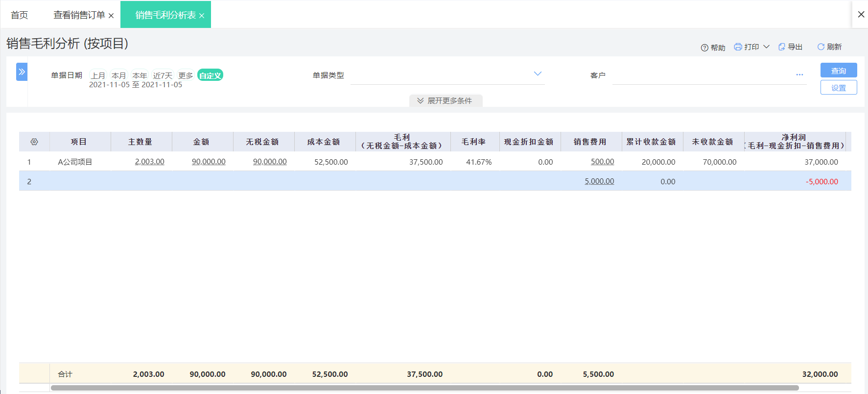Click the 查询 button
Image resolution: width=868 pixels, height=394 pixels.
click(838, 71)
